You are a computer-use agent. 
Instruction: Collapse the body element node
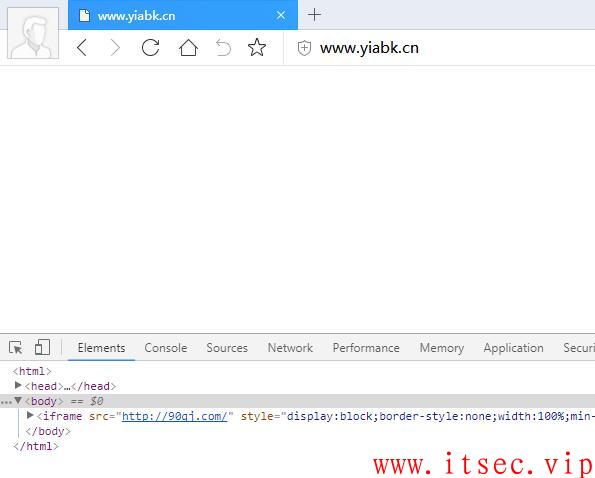(18, 401)
